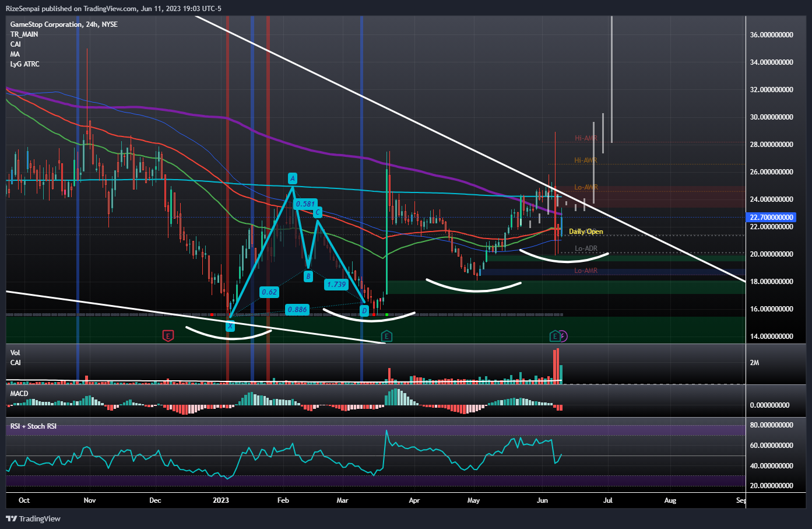Click the 0.62 ratio label
Image resolution: width=812 pixels, height=529 pixels.
click(269, 292)
